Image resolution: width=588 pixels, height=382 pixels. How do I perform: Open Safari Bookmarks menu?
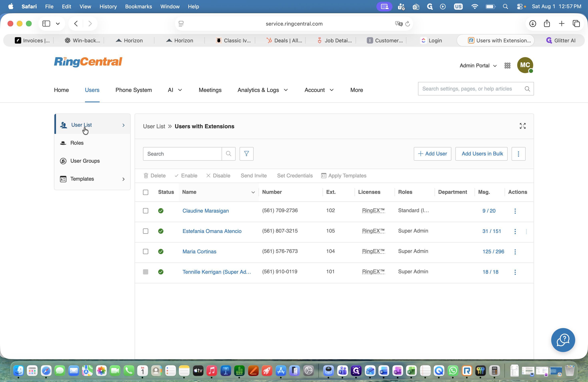click(x=138, y=7)
